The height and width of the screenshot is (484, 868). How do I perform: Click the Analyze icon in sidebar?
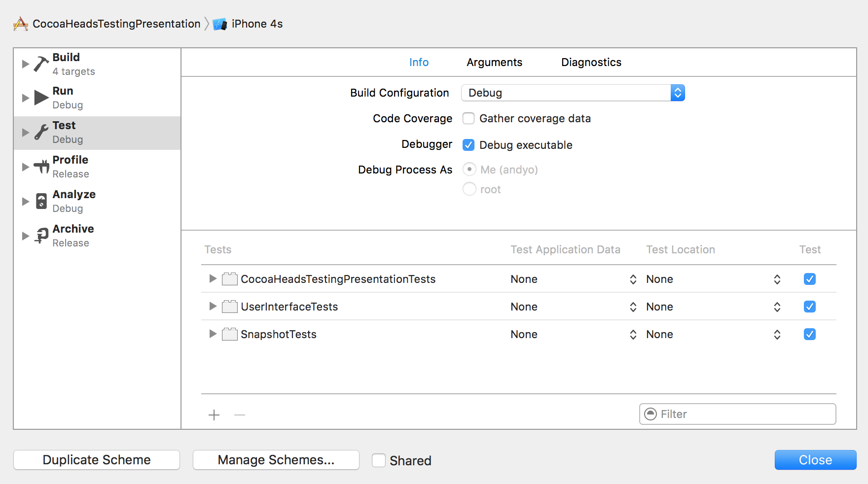tap(41, 201)
